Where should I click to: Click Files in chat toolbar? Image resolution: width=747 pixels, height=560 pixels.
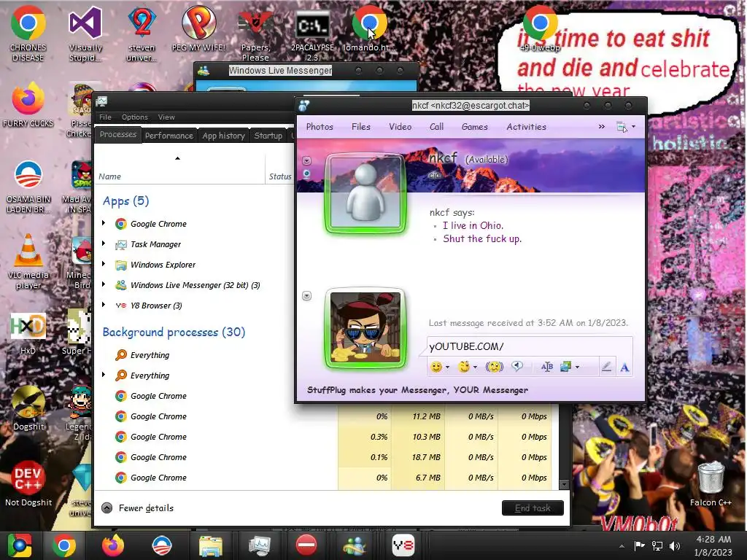[360, 127]
